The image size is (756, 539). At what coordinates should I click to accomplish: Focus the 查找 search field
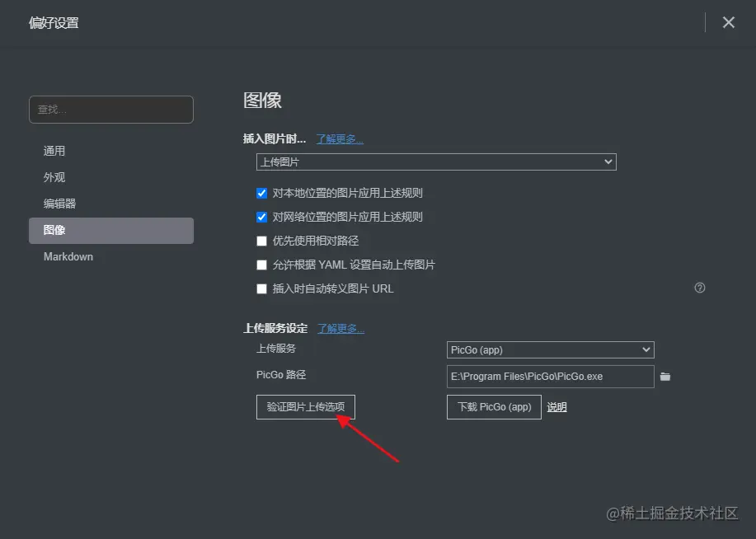[x=111, y=110]
